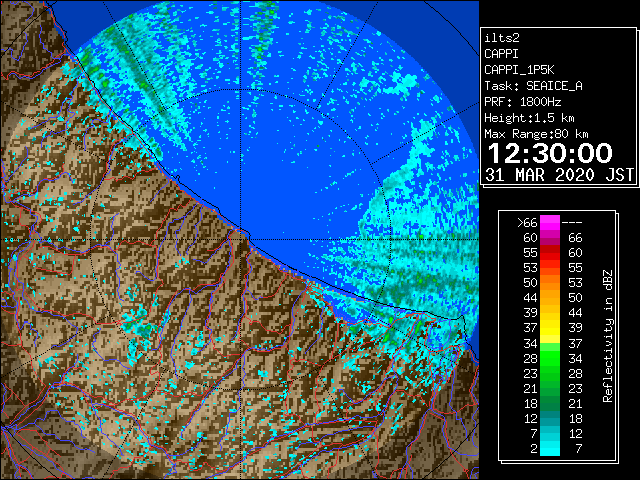
Task: Pick the cyan 2–7 dBZ color band
Action: coord(550,449)
